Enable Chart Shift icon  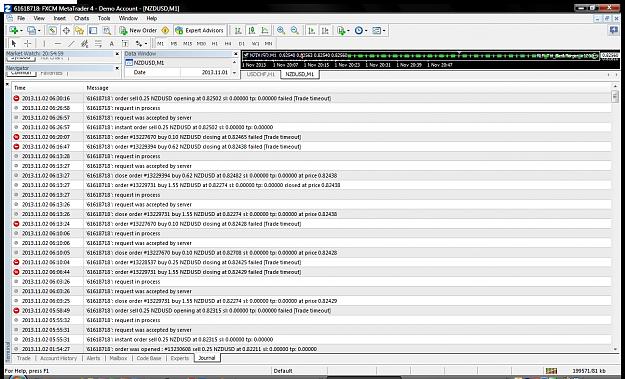pyautogui.click(x=325, y=30)
